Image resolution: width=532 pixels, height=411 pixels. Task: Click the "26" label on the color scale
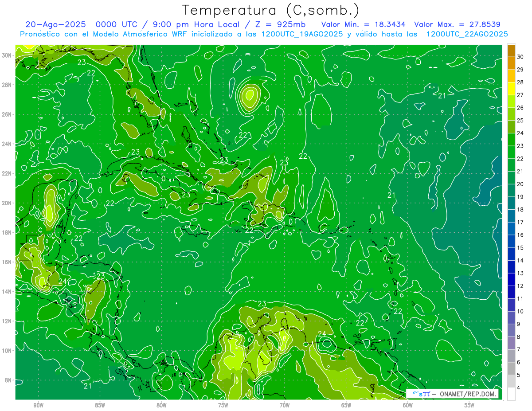[x=520, y=108]
